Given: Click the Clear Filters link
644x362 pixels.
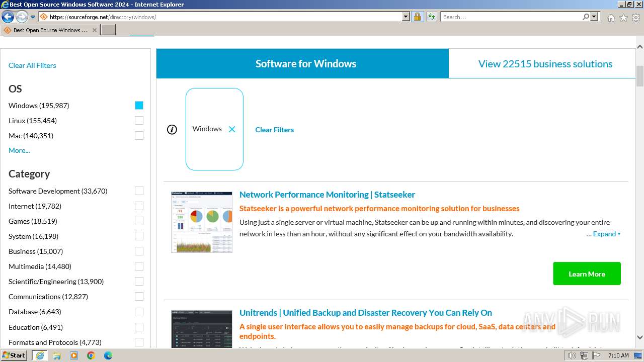Looking at the screenshot, I should [274, 130].
